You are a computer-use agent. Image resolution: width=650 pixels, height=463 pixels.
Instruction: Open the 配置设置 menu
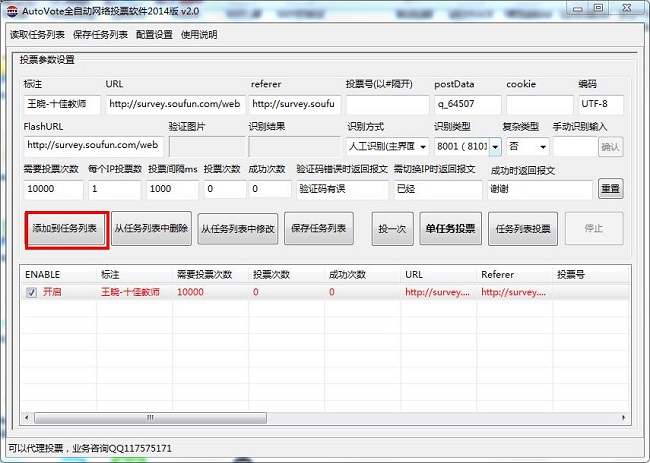pos(154,35)
